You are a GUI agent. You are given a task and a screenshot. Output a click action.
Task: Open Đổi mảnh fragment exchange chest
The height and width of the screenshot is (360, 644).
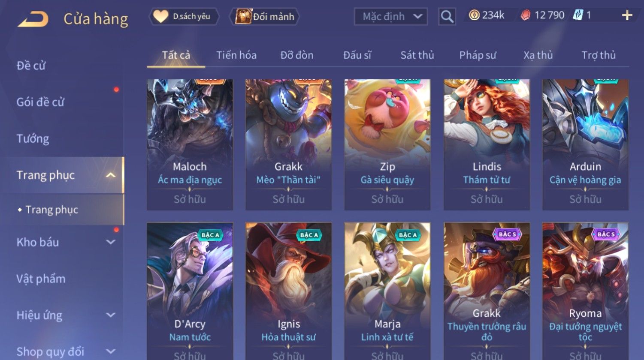(x=264, y=17)
